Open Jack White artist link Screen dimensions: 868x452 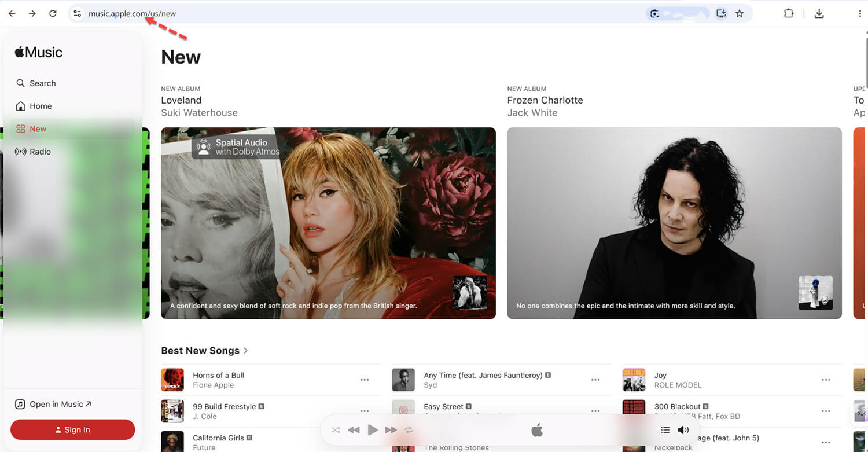coord(532,113)
